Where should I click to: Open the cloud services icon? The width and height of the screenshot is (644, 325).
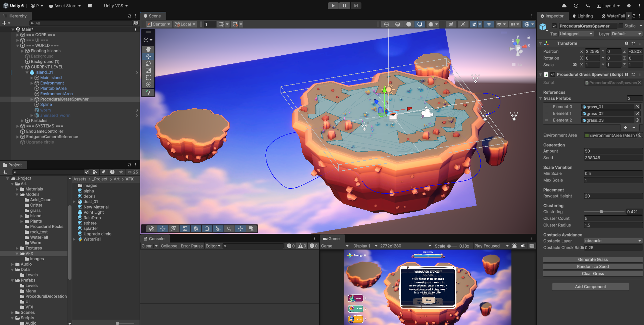tap(564, 6)
